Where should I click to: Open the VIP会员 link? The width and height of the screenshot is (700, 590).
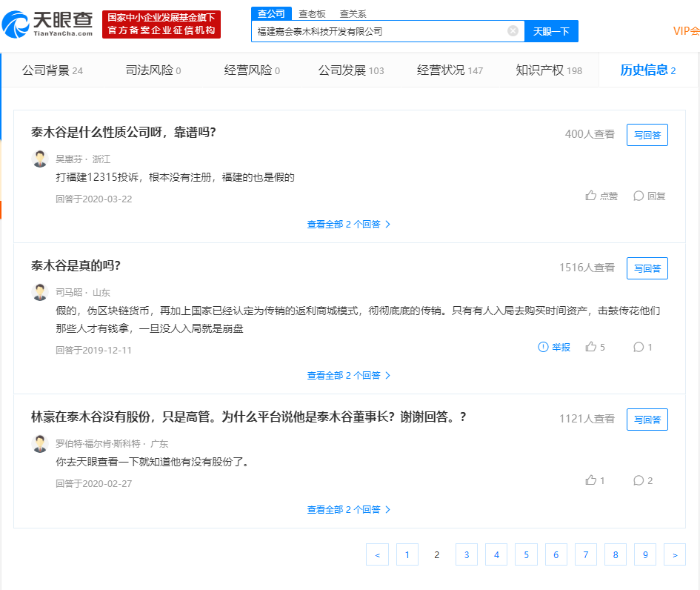point(686,31)
